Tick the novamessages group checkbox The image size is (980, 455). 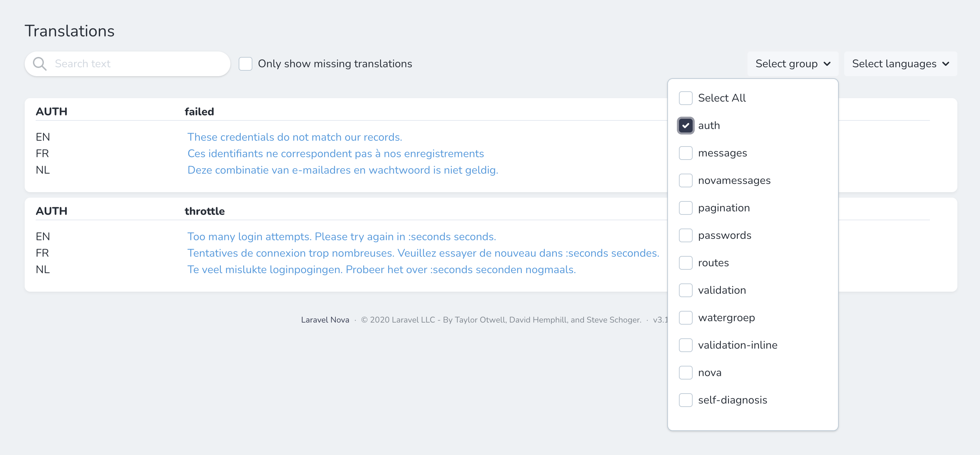[685, 180]
